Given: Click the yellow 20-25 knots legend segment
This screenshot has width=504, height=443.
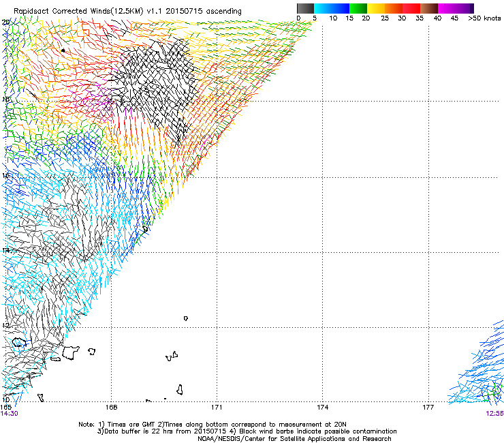Looking at the screenshot, I should pos(376,8).
